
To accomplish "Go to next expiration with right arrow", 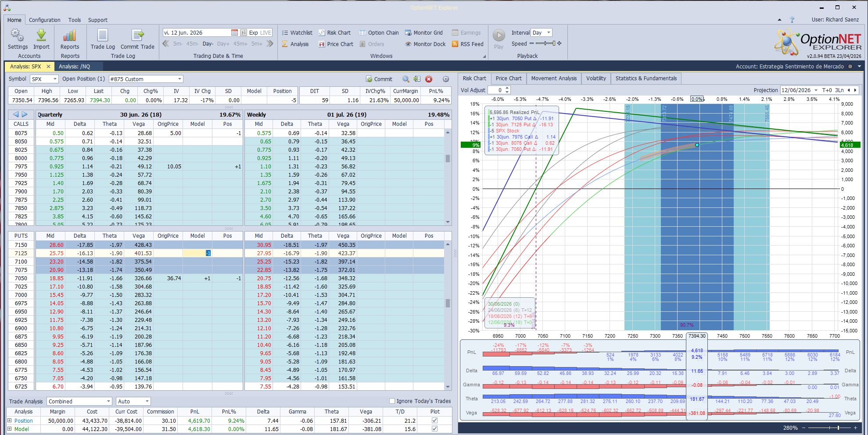I will coord(25,114).
